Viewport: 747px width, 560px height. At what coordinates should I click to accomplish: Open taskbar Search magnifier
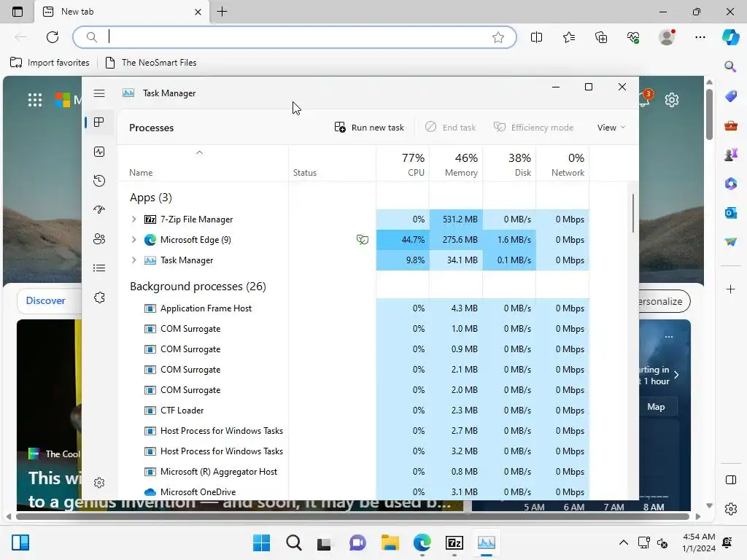pyautogui.click(x=293, y=542)
